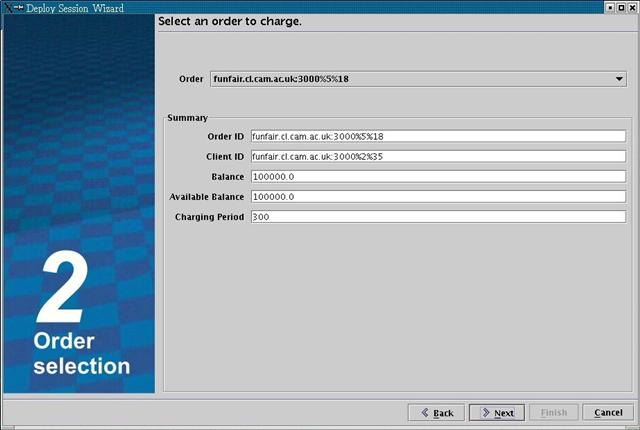This screenshot has width=640, height=430.
Task: Select the Available Balance field
Action: 437,196
